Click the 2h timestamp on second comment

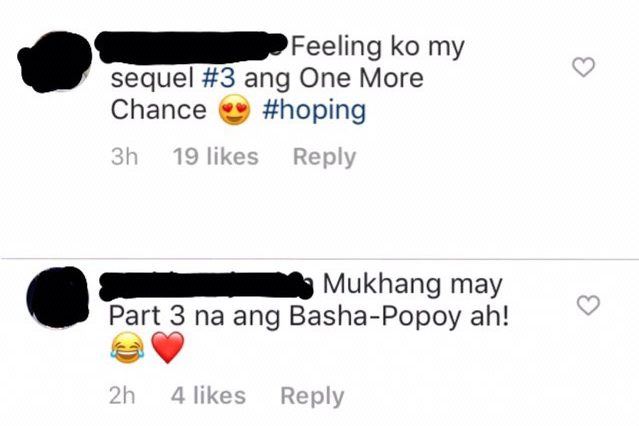click(x=122, y=396)
